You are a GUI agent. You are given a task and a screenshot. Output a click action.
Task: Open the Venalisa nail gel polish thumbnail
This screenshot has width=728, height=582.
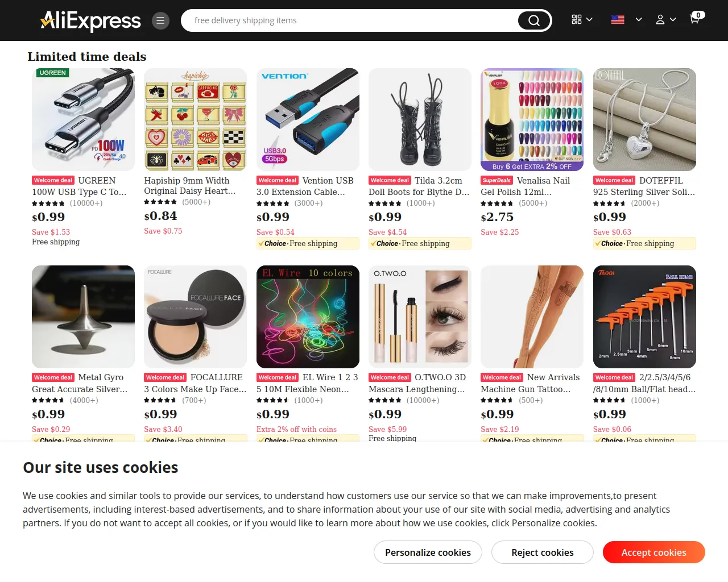532,119
